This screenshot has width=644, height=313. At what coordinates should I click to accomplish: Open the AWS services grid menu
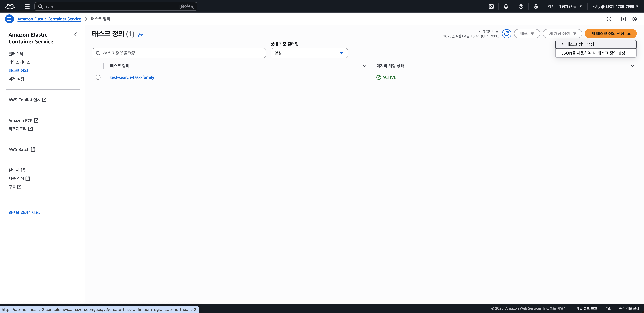click(27, 7)
